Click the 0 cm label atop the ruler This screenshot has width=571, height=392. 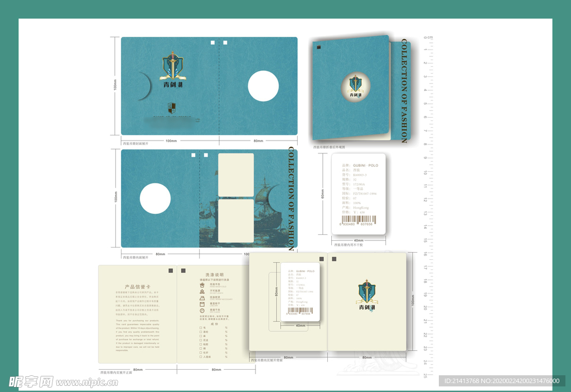click(x=428, y=37)
